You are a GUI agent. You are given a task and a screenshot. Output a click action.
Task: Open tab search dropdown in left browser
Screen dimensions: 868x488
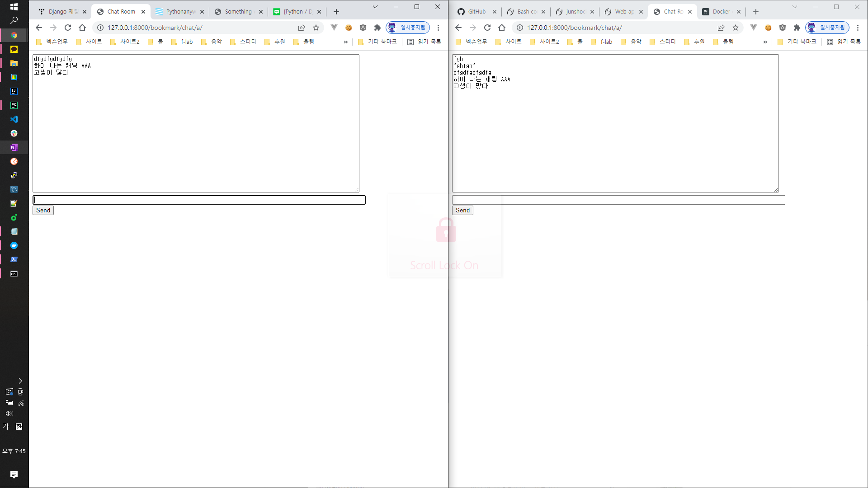point(375,7)
